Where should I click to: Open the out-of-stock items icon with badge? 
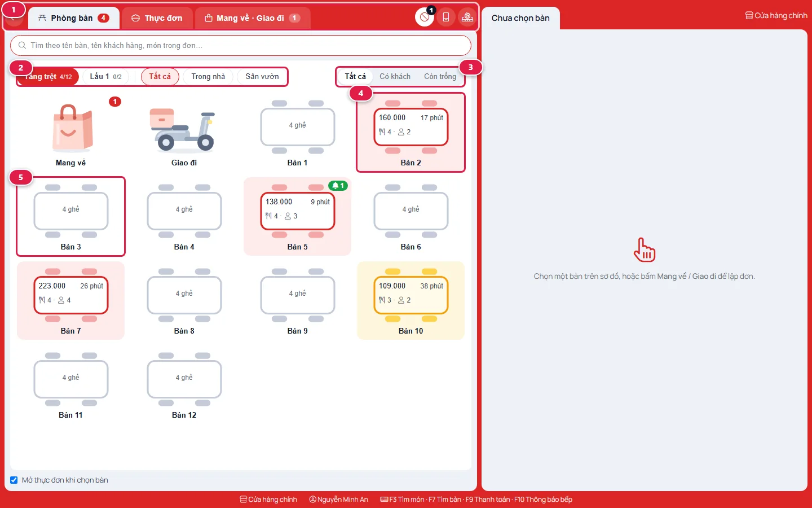click(x=425, y=17)
